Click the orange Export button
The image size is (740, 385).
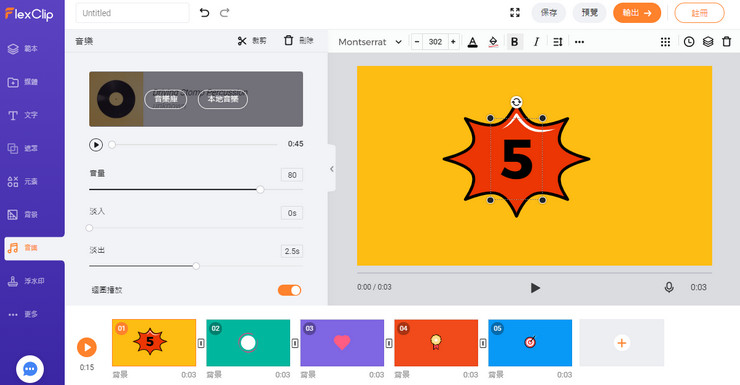coord(637,13)
